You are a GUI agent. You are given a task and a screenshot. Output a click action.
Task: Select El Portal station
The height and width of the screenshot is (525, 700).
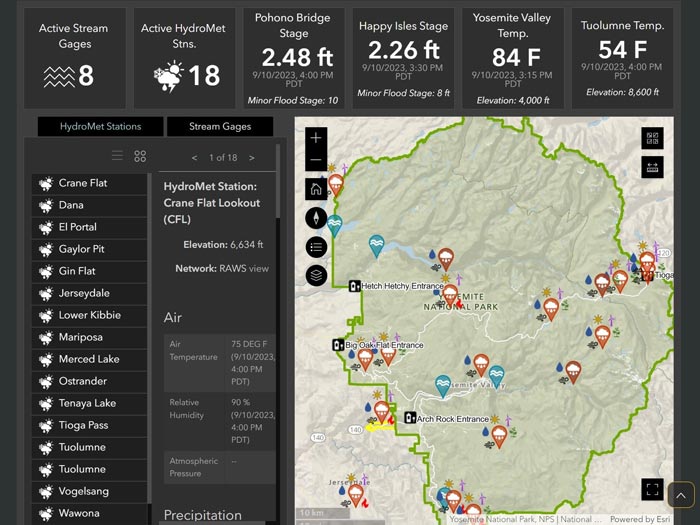point(89,227)
